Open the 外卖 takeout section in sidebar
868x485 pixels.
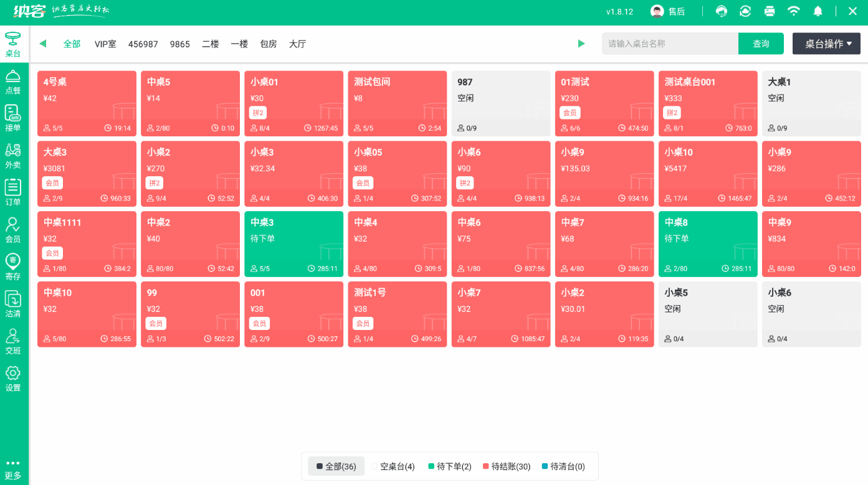(14, 154)
